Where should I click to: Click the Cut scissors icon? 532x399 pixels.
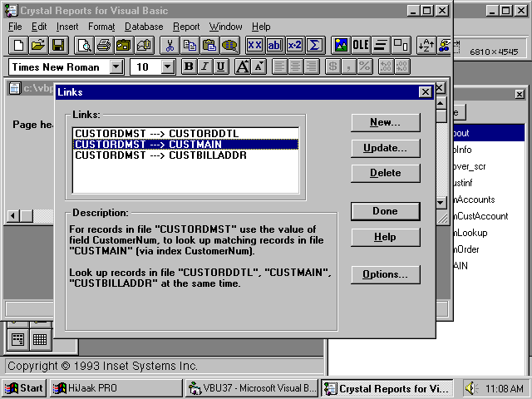coord(170,45)
